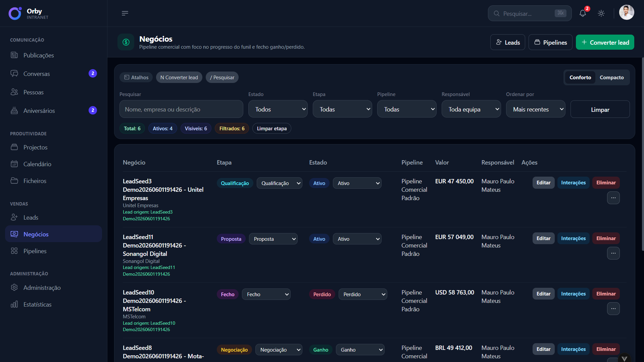Viewport: 644px width, 362px height.
Task: Click the scroll-down arrow at bottom right
Action: point(624,358)
